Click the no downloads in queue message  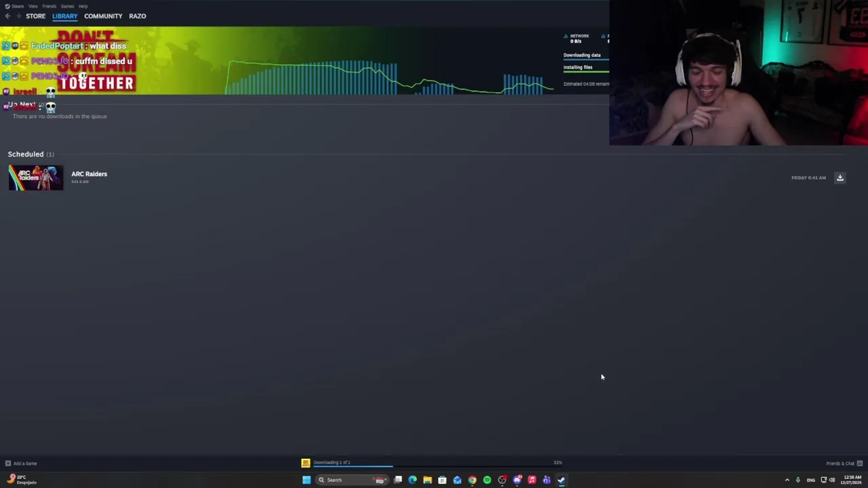tap(60, 117)
